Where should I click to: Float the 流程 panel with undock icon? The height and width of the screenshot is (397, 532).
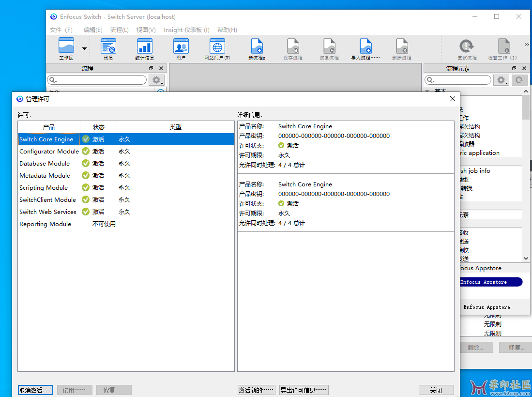(x=152, y=68)
